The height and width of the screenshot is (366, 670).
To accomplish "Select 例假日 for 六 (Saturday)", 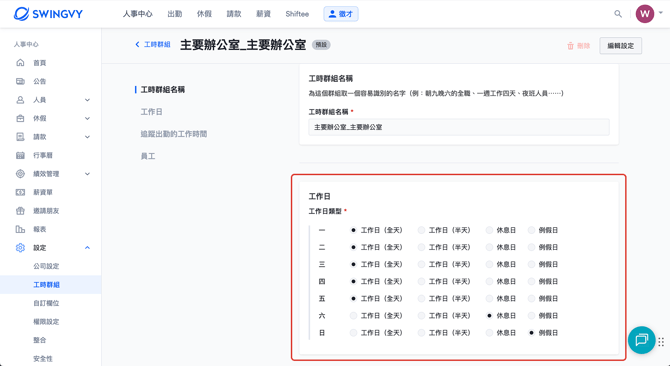I will [531, 316].
